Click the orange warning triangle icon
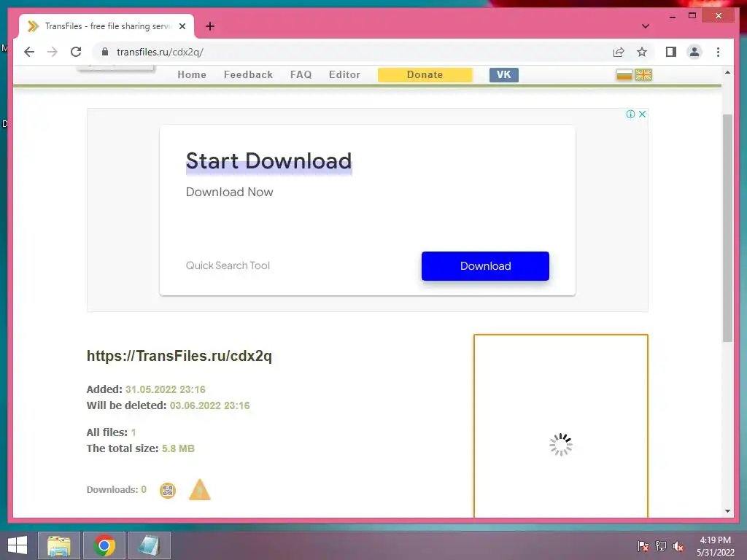The image size is (747, 560). click(x=200, y=490)
